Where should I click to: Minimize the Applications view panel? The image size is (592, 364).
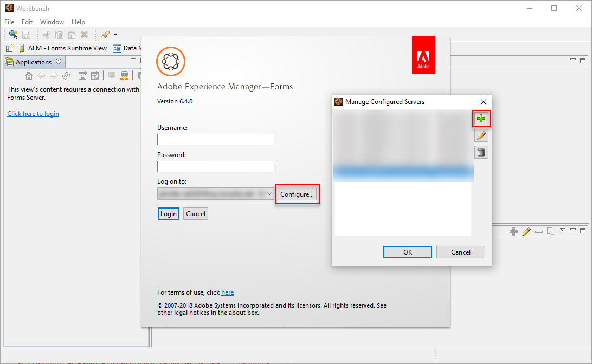[133, 59]
